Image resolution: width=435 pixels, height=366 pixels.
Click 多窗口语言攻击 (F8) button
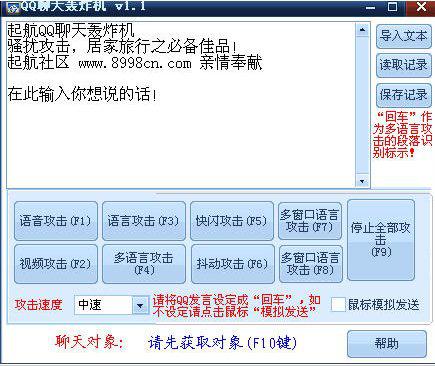[311, 264]
